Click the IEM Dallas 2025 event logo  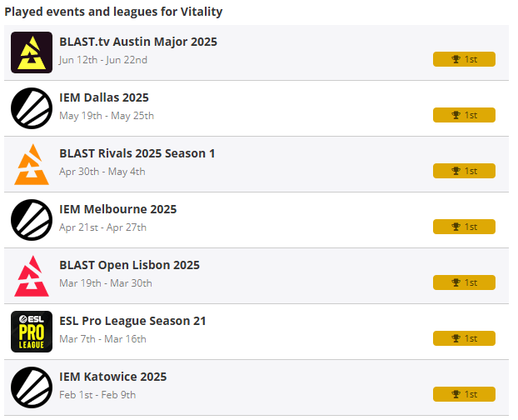point(32,108)
